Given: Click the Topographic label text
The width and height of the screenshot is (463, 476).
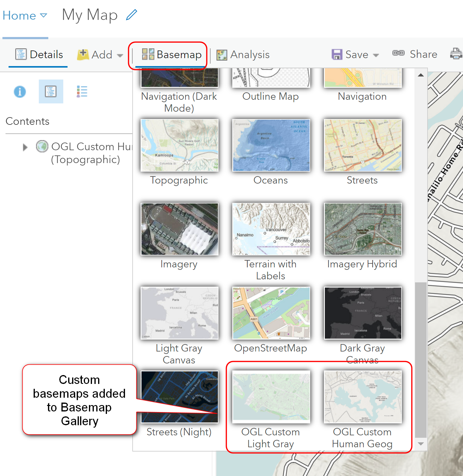Looking at the screenshot, I should (179, 180).
